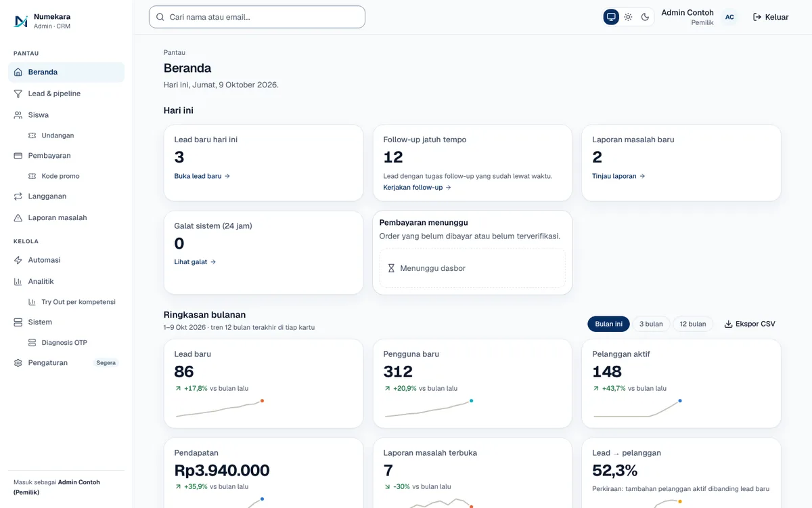Click the Beranda home icon

pos(18,72)
